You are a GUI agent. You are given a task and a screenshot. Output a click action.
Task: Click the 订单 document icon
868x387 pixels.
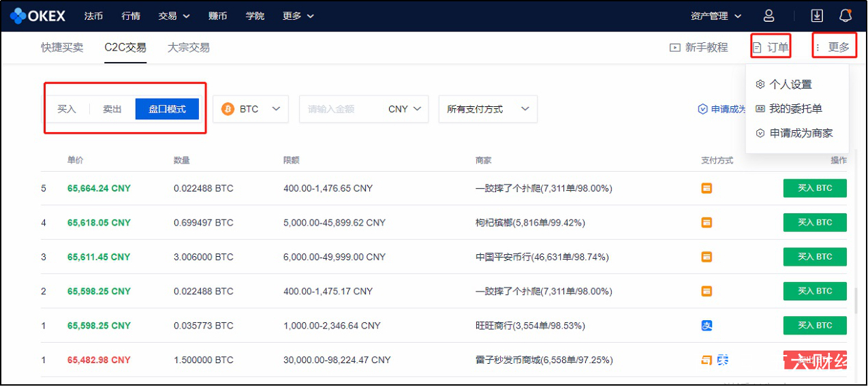758,48
